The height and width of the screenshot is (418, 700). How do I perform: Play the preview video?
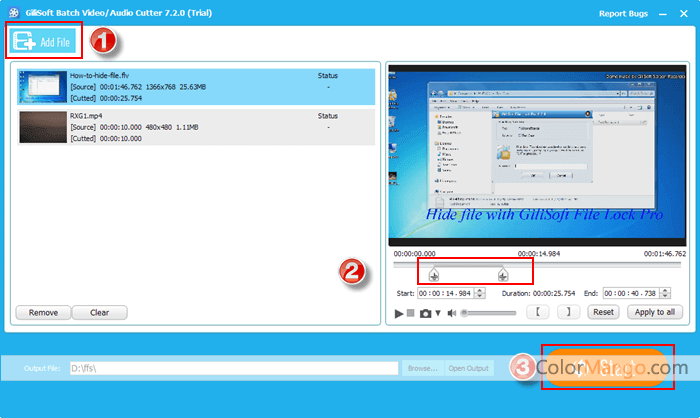click(399, 313)
